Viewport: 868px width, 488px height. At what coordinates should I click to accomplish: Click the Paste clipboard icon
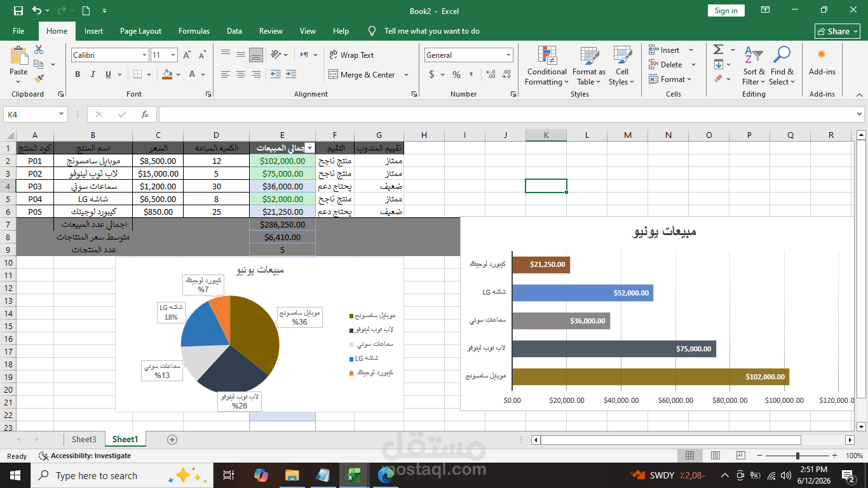(18, 55)
